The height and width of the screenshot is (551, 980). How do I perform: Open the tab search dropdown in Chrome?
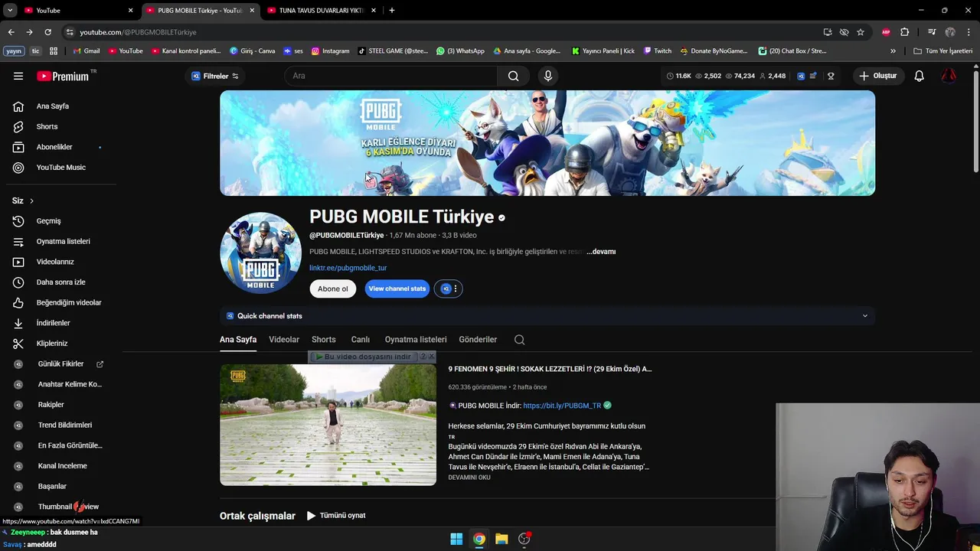(10, 10)
